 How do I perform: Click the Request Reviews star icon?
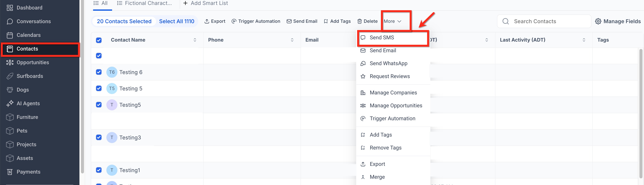[x=363, y=77]
